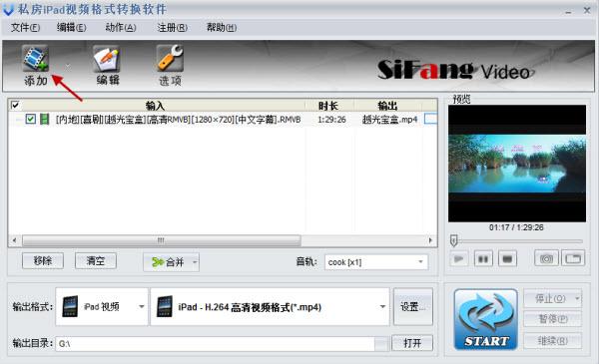
Task: Click the preview play button
Action: 459,259
